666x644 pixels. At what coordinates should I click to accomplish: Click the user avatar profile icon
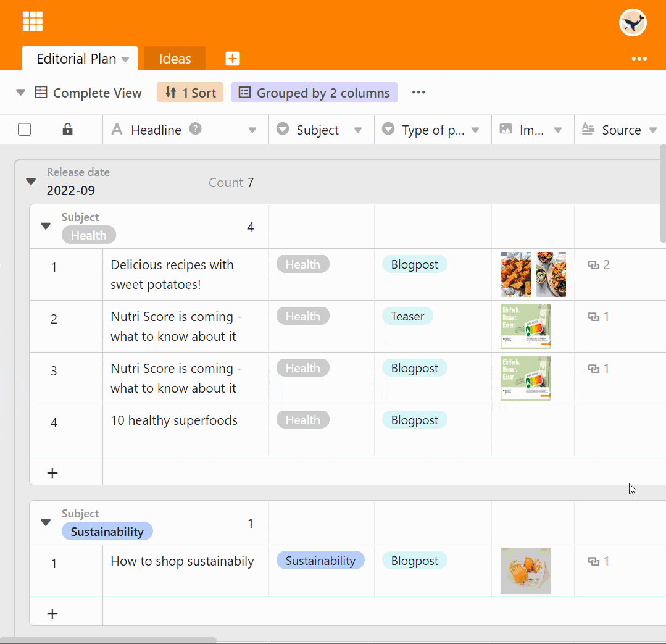[x=632, y=23]
